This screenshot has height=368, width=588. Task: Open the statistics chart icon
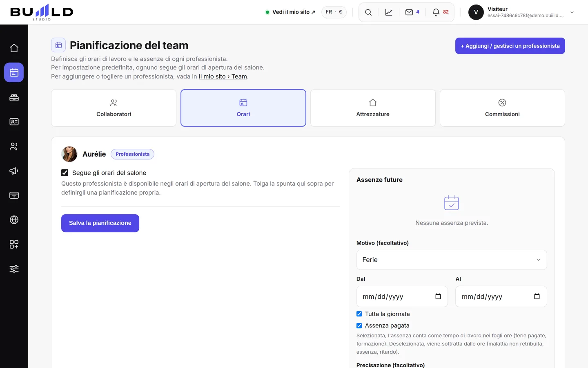tap(389, 12)
